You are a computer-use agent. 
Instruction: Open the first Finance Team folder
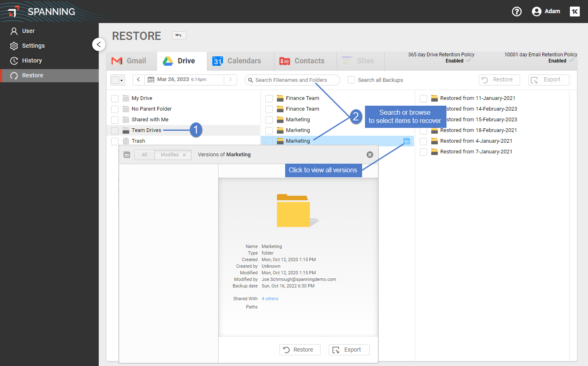pos(302,98)
